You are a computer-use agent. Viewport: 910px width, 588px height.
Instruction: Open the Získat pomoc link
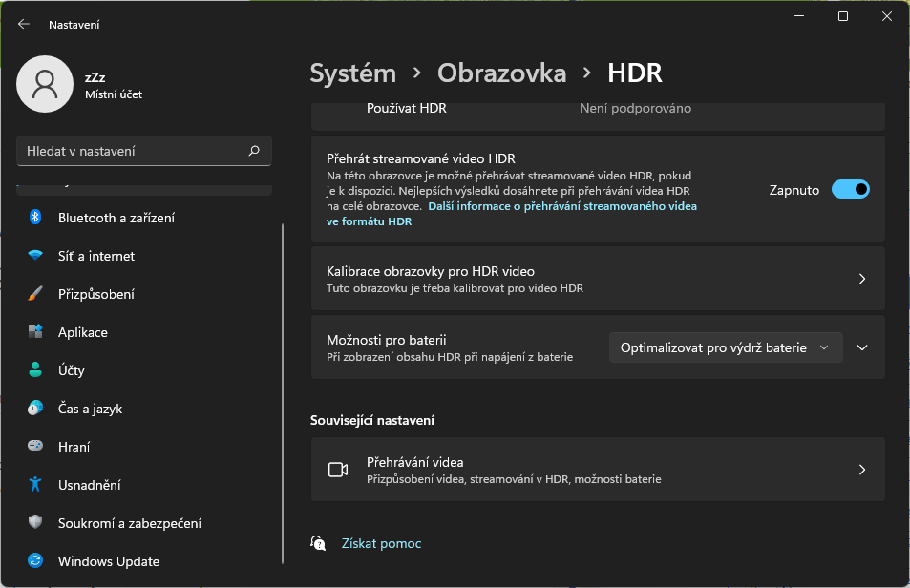click(381, 543)
